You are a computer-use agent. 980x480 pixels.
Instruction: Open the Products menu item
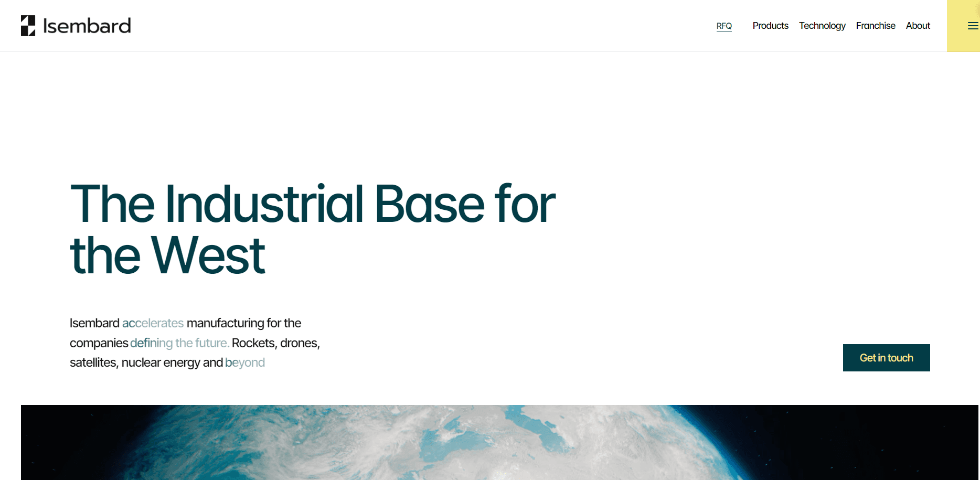click(x=770, y=26)
